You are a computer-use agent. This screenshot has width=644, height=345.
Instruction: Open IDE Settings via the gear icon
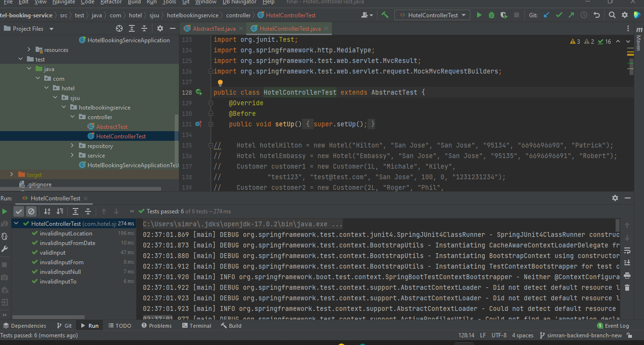pos(624,15)
